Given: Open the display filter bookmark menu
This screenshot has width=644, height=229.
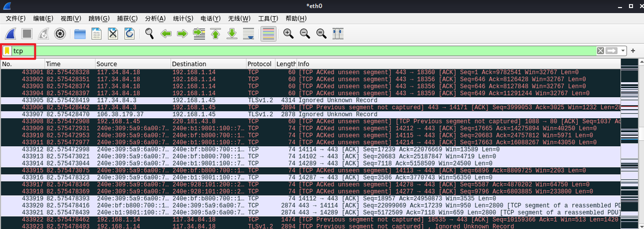Looking at the screenshot, I should (7, 51).
